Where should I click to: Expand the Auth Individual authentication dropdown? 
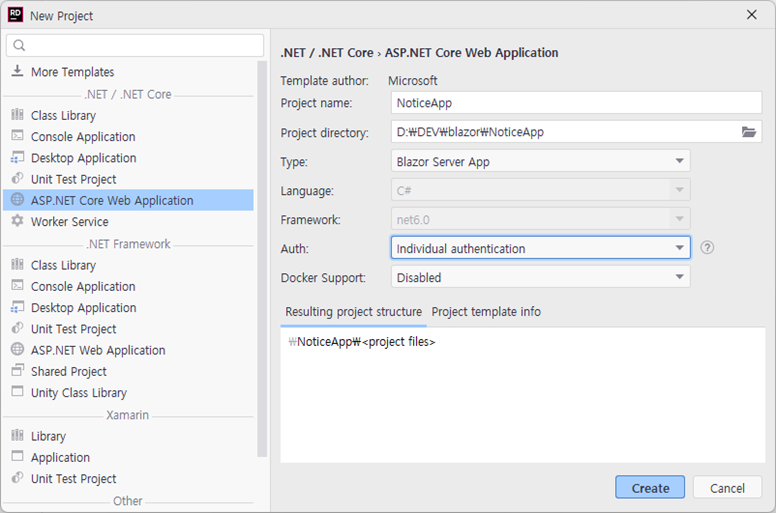(x=540, y=248)
